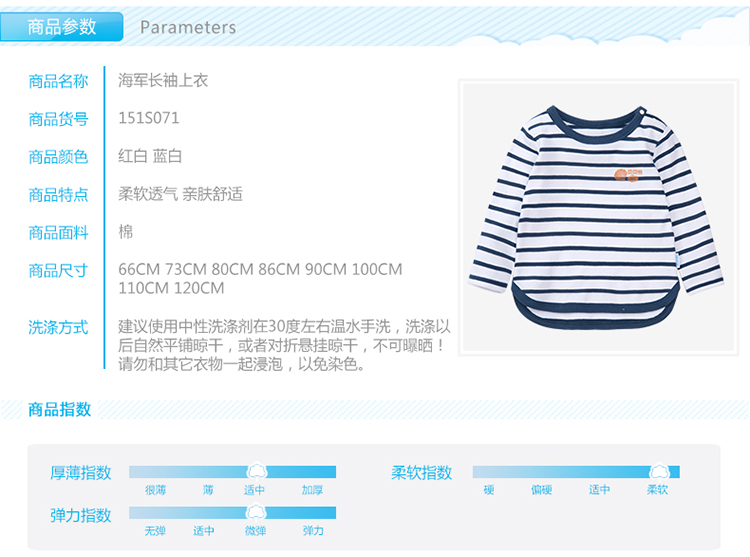Select 硬 on the softness scale
This screenshot has height=557, width=750.
click(489, 490)
